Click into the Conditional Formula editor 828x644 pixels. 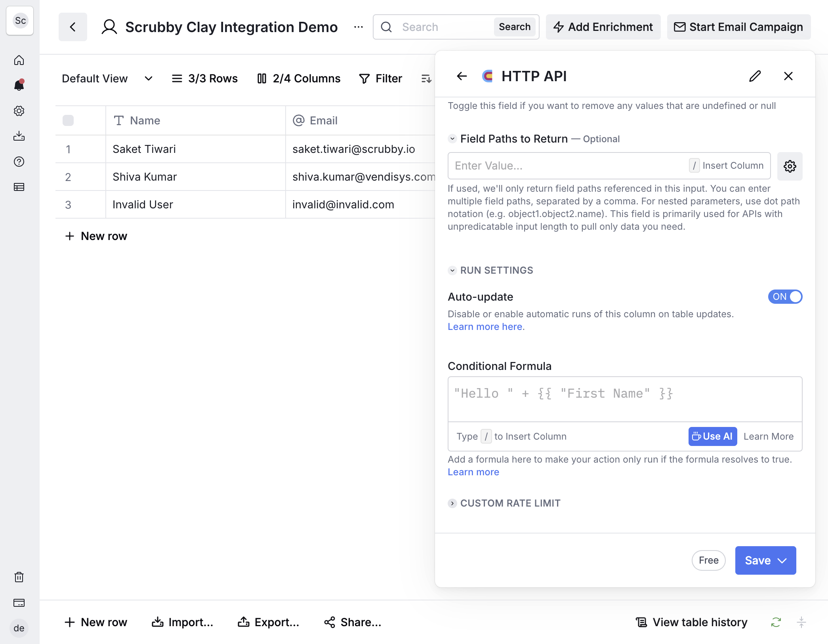(625, 399)
